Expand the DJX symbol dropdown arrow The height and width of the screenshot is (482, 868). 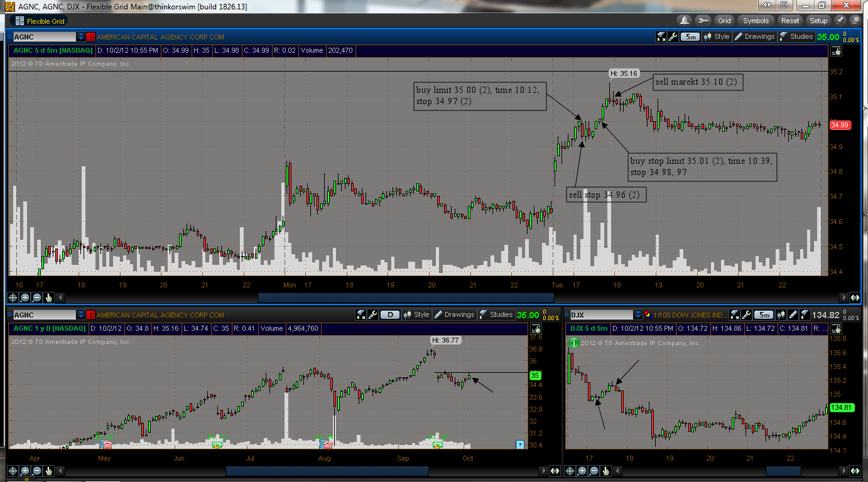[x=638, y=315]
